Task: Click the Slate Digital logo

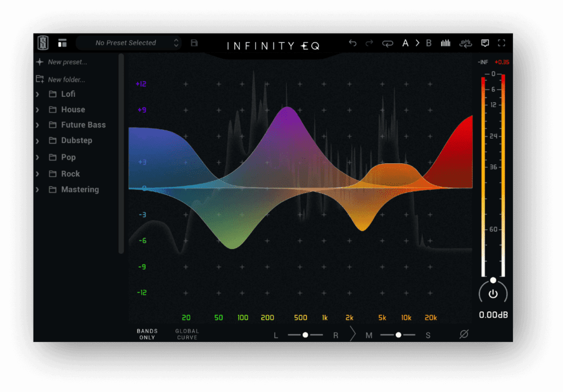Action: click(42, 42)
